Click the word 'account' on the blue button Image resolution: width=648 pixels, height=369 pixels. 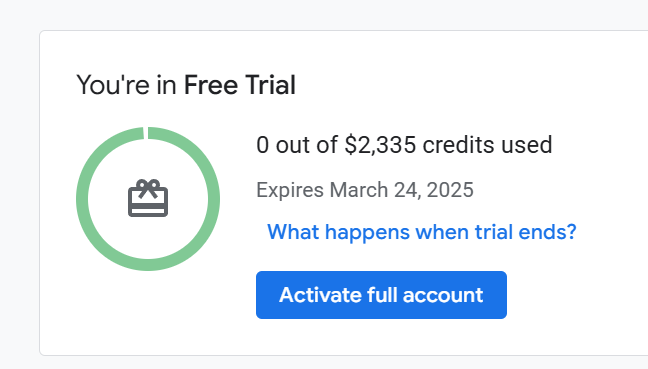(x=443, y=295)
